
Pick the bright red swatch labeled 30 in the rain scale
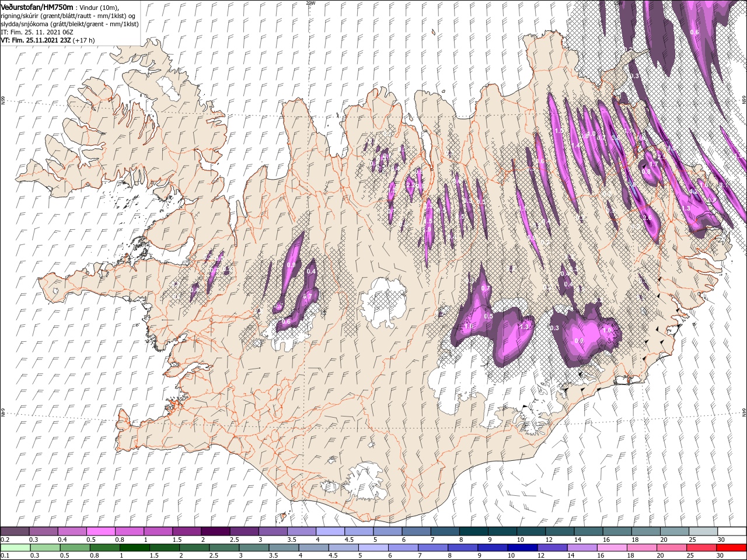(x=732, y=548)
